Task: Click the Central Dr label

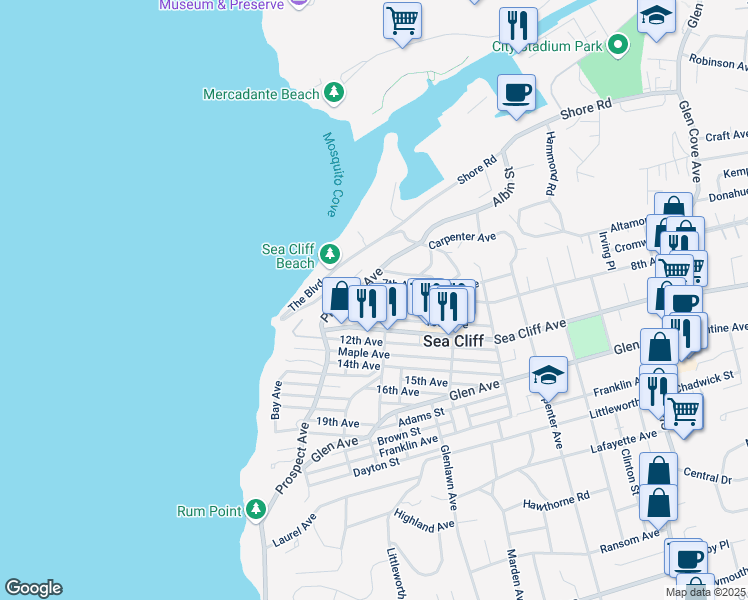Action: 707,476
